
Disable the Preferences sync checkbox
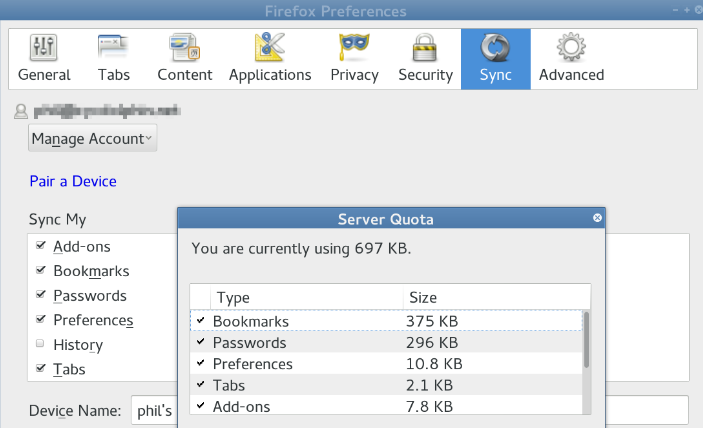click(x=40, y=319)
